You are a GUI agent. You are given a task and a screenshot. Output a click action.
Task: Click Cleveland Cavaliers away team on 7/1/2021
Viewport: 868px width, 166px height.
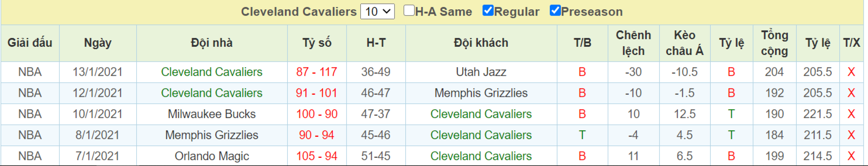tap(481, 156)
